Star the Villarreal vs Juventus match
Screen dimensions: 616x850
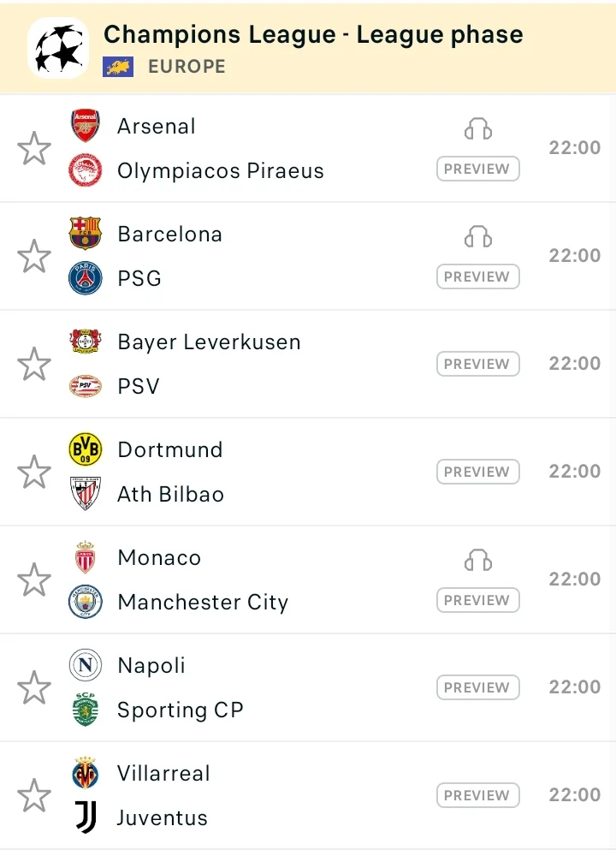pos(34,795)
